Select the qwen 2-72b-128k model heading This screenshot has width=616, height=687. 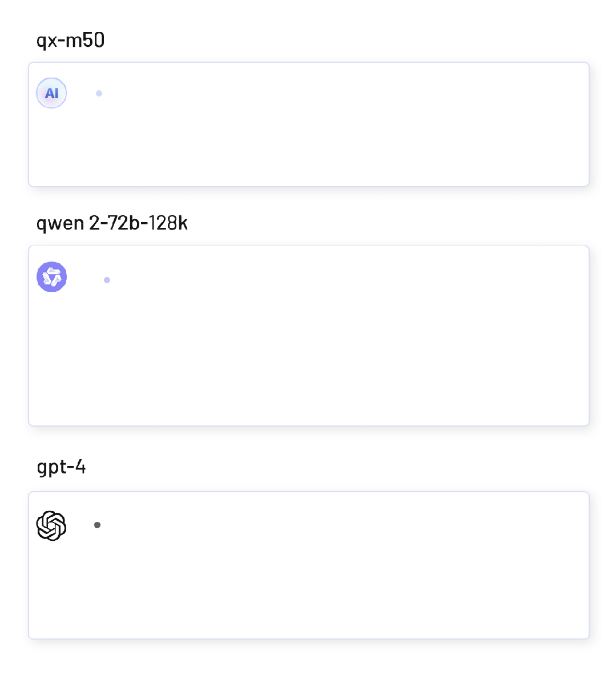(112, 223)
